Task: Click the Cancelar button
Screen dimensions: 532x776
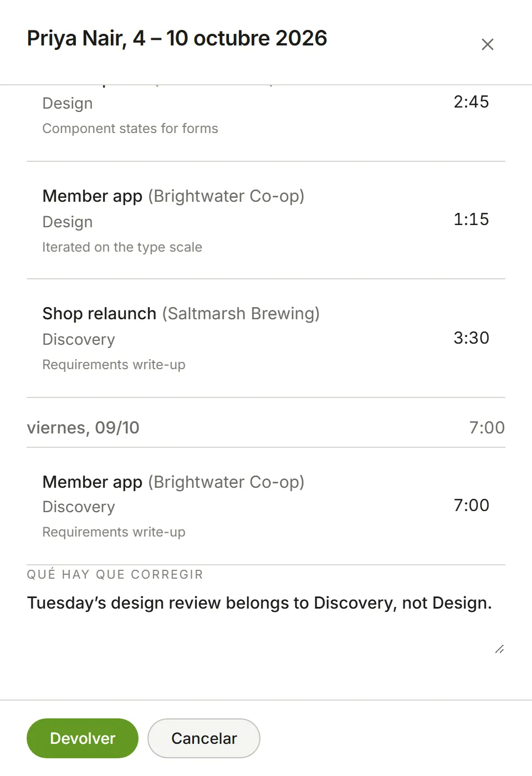Action: tap(204, 738)
